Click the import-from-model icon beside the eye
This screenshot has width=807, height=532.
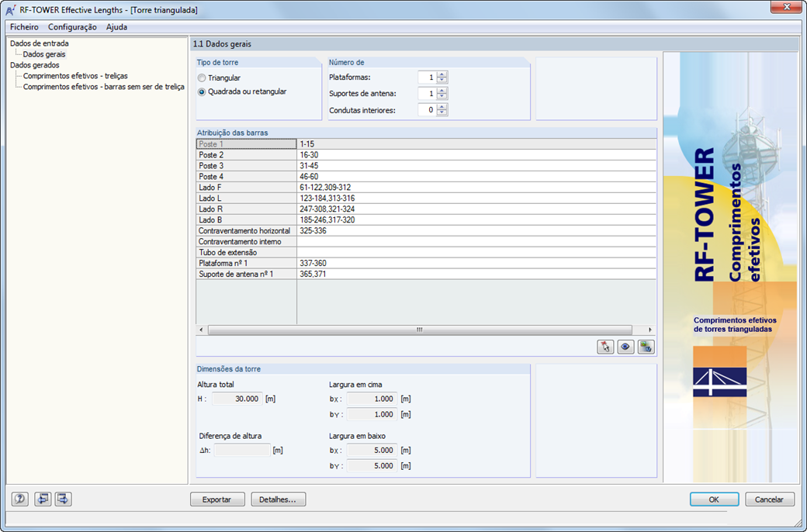646,347
